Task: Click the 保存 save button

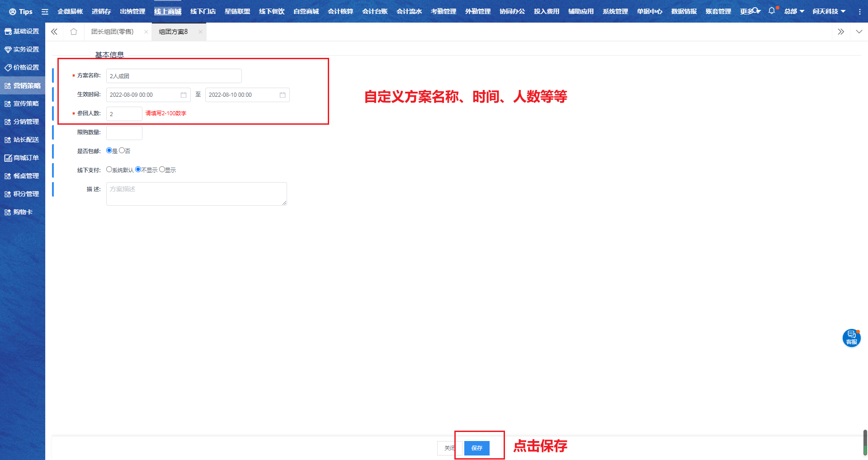Action: pyautogui.click(x=476, y=448)
